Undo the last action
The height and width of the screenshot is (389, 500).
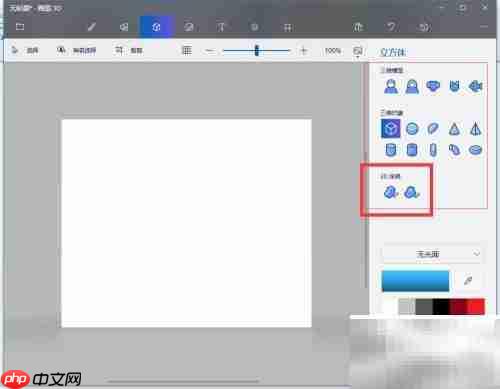391,27
